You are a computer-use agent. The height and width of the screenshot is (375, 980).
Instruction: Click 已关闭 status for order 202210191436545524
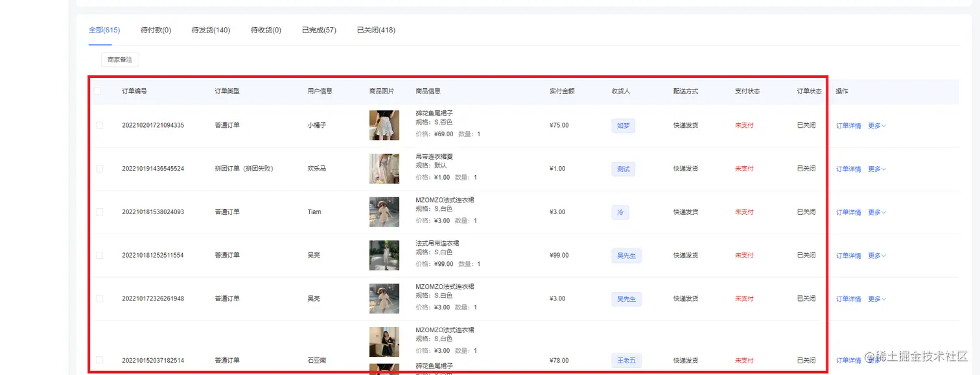(806, 169)
